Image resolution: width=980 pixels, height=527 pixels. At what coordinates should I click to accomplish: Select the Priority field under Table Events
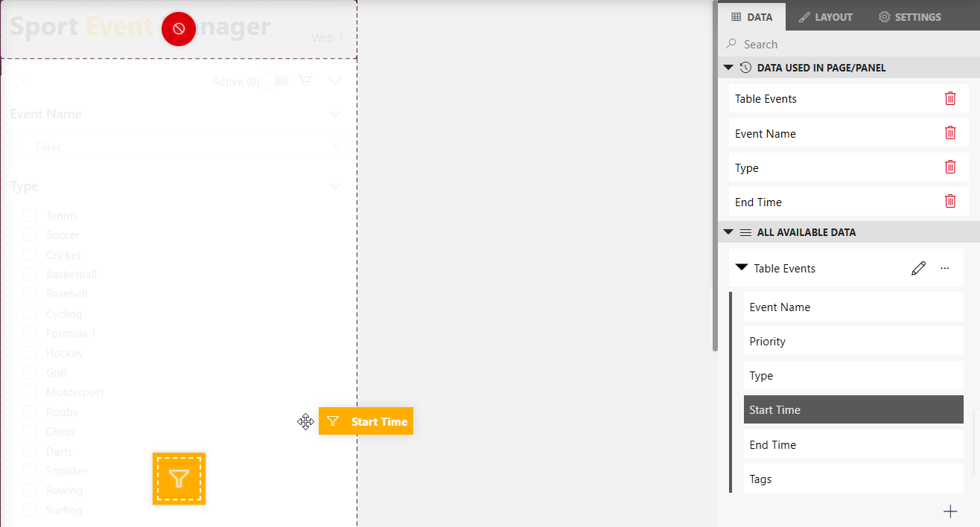point(853,341)
